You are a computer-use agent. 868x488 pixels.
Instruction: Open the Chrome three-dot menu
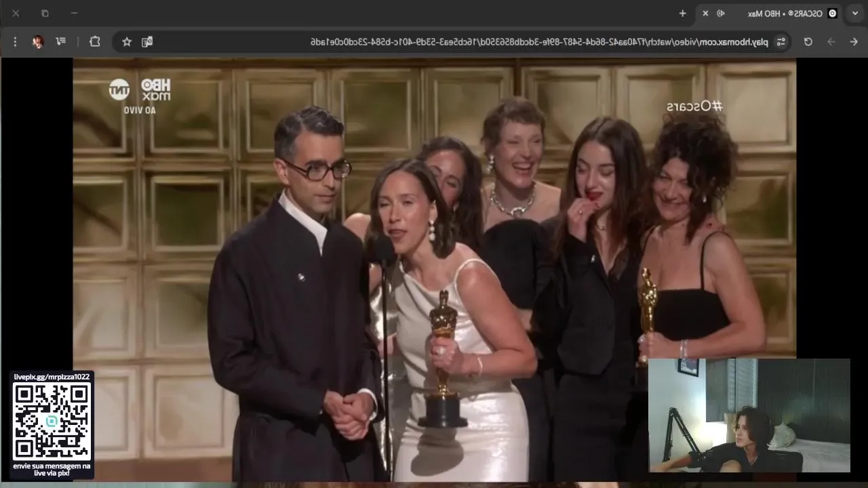(15, 42)
